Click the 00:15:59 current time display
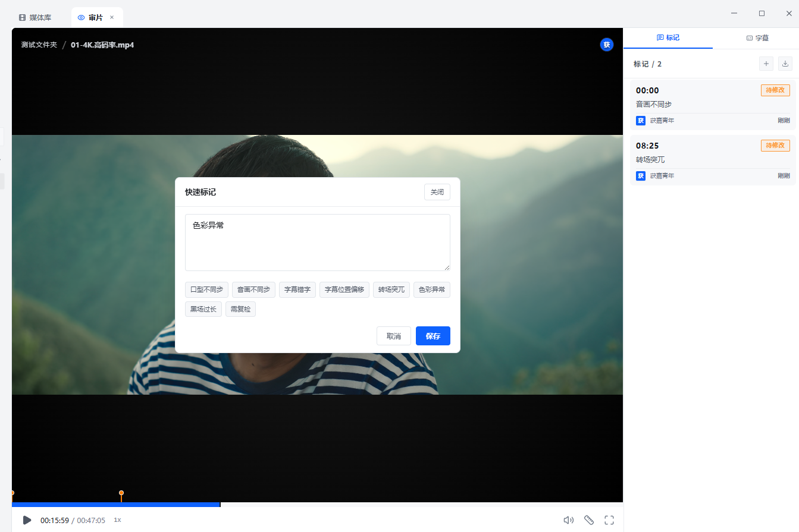The height and width of the screenshot is (532, 799). click(x=55, y=520)
